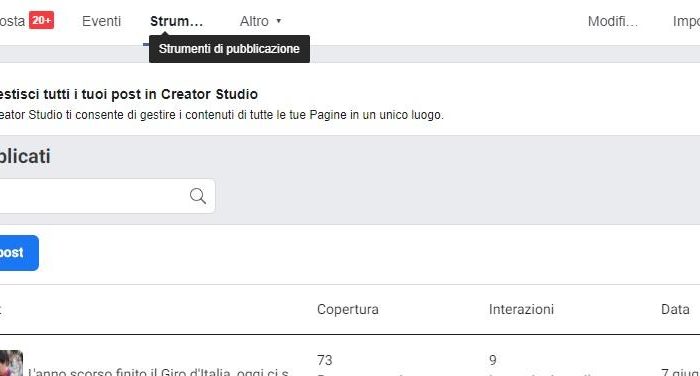The height and width of the screenshot is (376, 700).
Task: Click the 73 coverage value
Action: [325, 360]
